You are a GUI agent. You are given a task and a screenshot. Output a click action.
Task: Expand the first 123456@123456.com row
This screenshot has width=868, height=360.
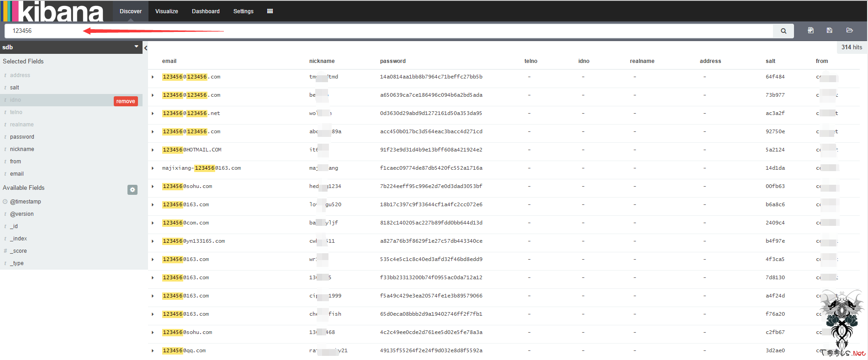[x=153, y=77]
